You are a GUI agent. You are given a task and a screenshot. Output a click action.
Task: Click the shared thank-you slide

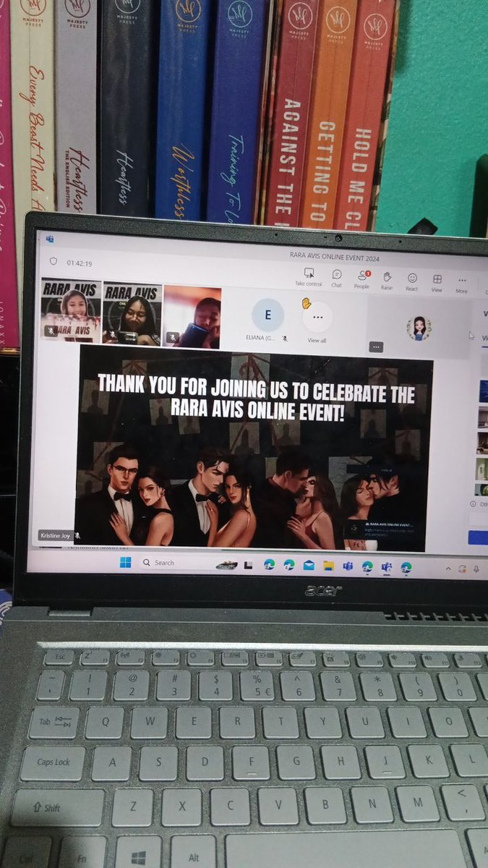pos(254,448)
